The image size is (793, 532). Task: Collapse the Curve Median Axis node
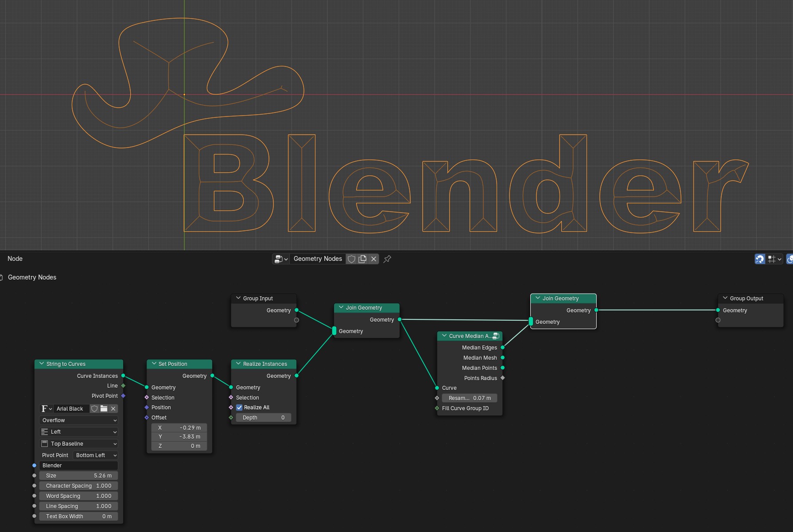[x=444, y=336]
